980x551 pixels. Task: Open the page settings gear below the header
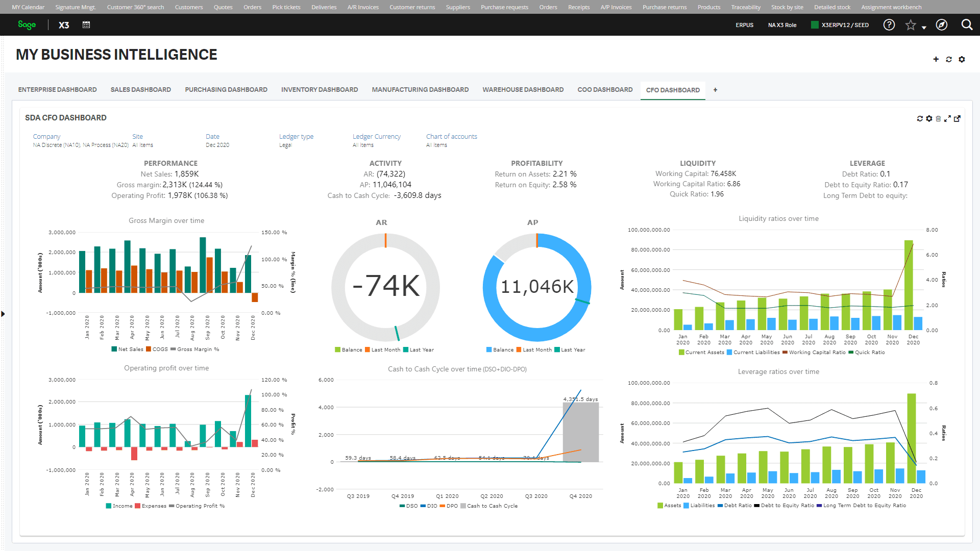[962, 59]
